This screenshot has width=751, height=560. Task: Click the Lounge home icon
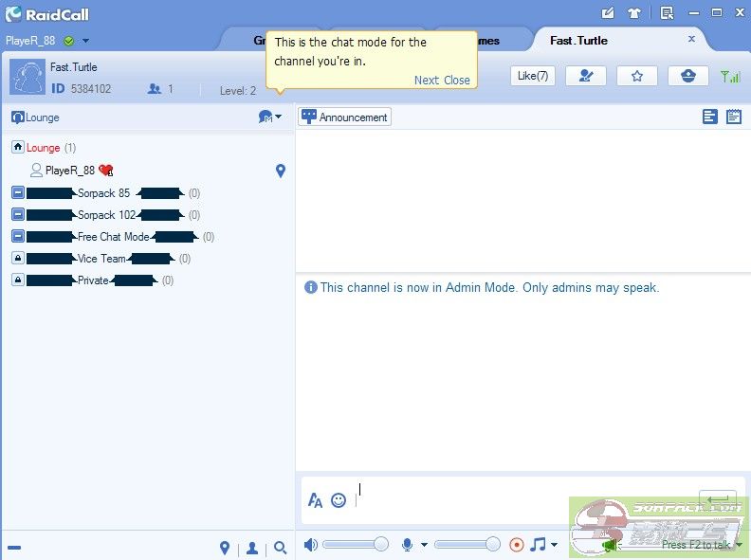tap(18, 147)
